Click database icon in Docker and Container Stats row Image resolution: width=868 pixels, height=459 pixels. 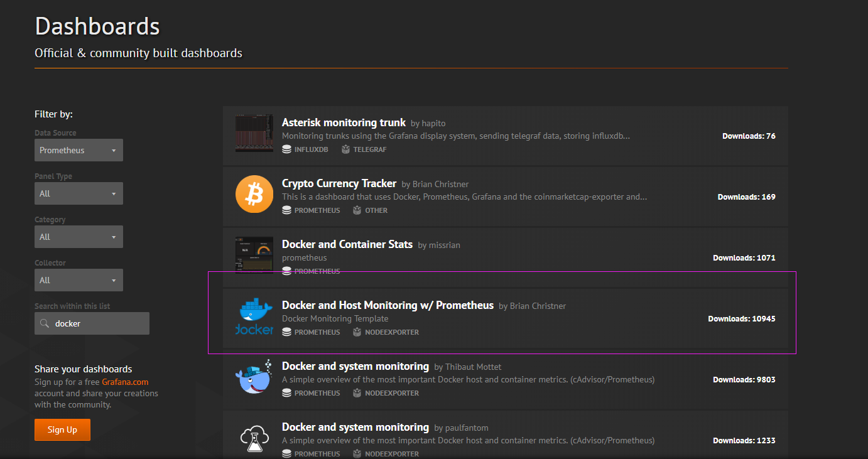click(x=286, y=271)
